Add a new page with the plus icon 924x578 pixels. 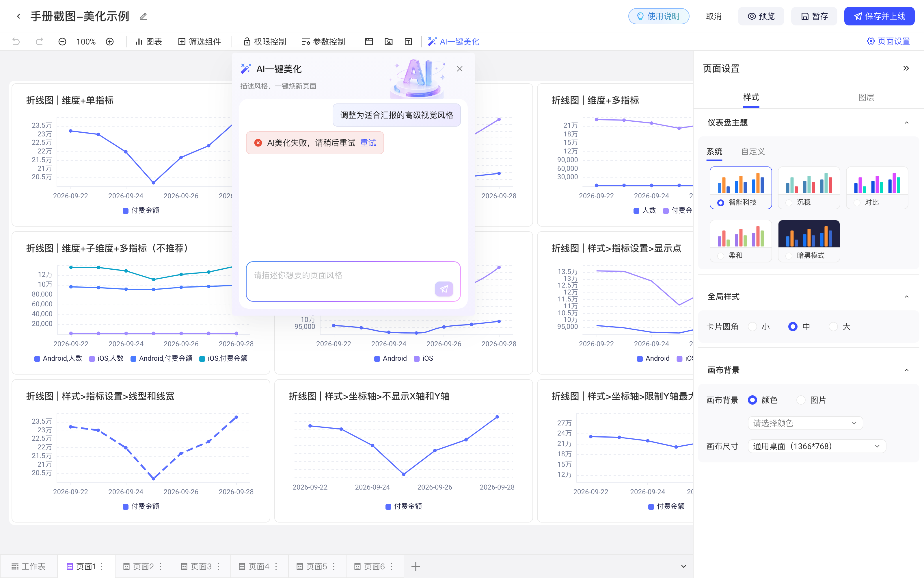416,566
